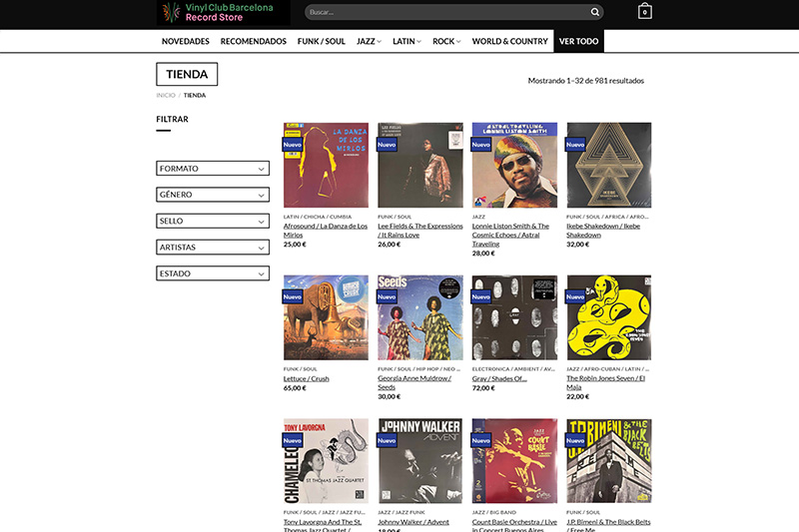Open the JAZZ menu
The width and height of the screenshot is (799, 532).
(x=369, y=41)
